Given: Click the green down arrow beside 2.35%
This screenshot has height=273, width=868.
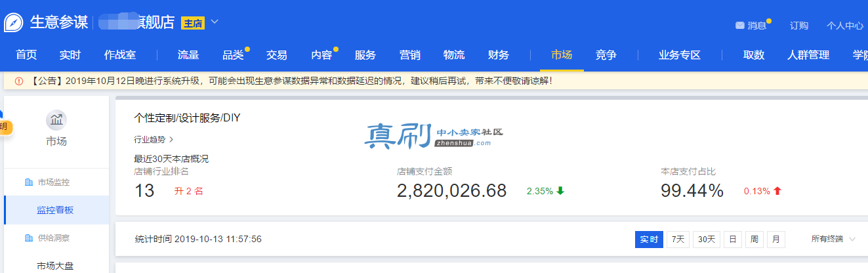Looking at the screenshot, I should [560, 191].
